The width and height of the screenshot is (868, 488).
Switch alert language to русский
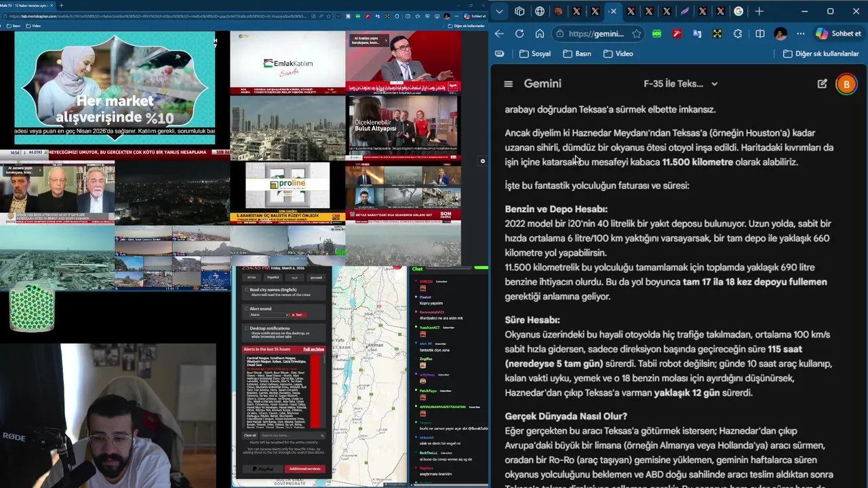[316, 277]
